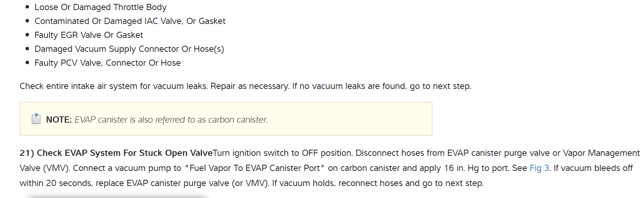
Task: Click the step 21 Check EVAP System heading
Action: pos(116,153)
